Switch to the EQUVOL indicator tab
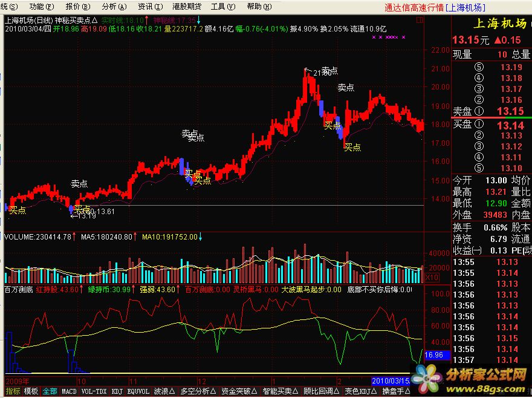This screenshot has height=398, width=532. [138, 391]
